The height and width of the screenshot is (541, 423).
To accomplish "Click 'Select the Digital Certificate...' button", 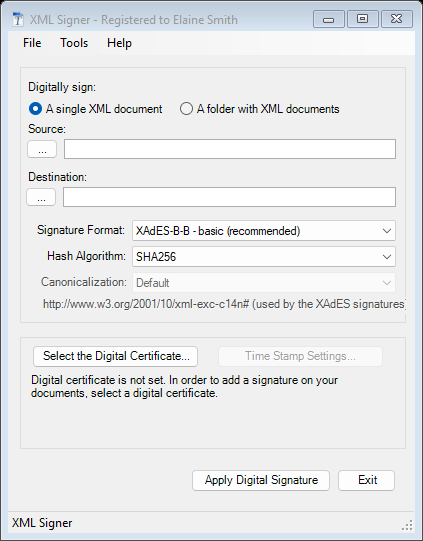I will (x=116, y=356).
